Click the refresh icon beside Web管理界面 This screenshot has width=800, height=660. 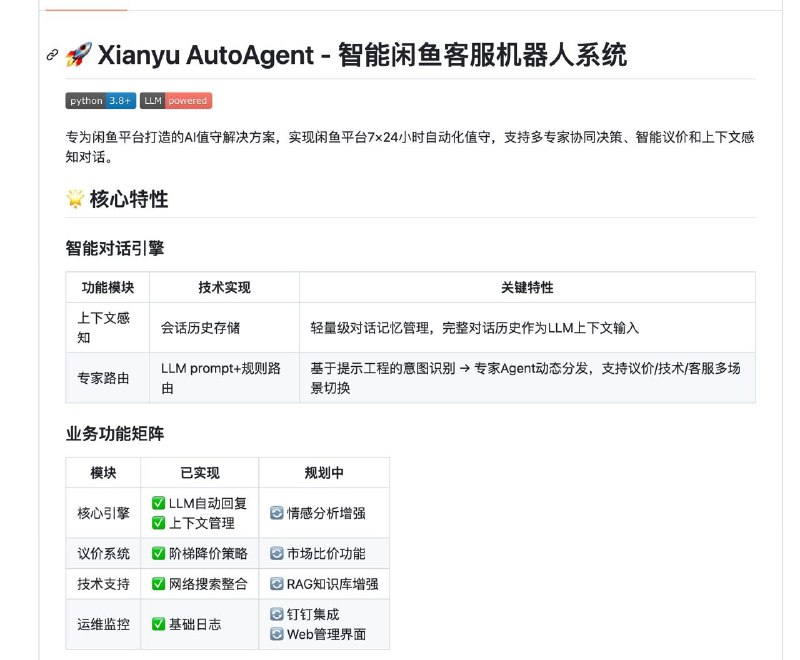pyautogui.click(x=277, y=634)
